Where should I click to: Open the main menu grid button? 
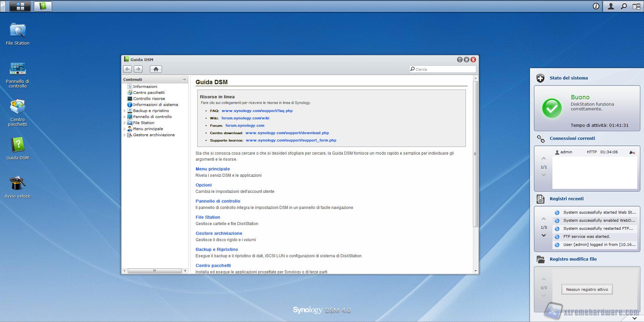[20, 6]
